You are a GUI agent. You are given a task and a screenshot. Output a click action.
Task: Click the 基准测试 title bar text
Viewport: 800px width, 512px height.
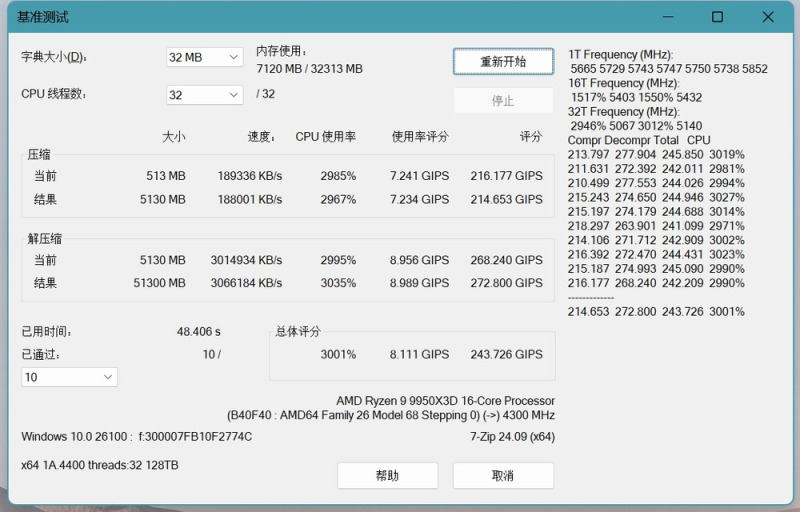tap(43, 18)
